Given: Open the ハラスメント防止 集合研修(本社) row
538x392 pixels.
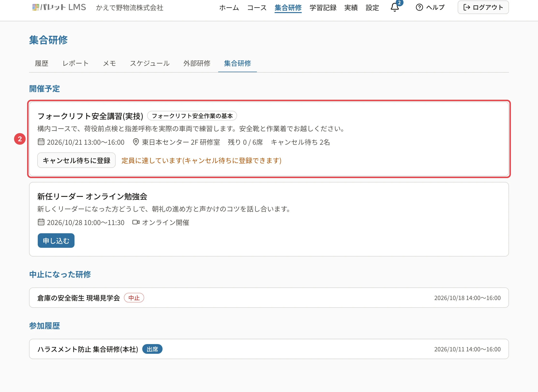Looking at the screenshot, I should tap(269, 349).
